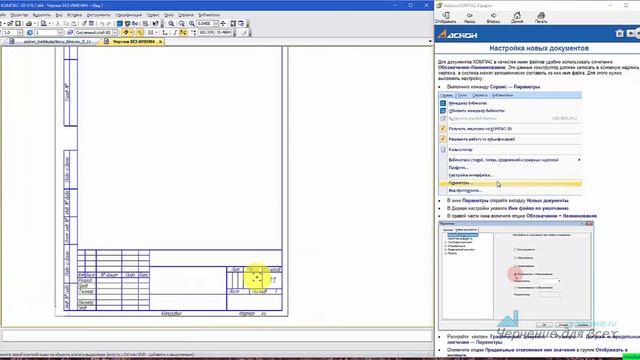Click the refresh image icon beside pan
640x360 pixels.
point(233,24)
